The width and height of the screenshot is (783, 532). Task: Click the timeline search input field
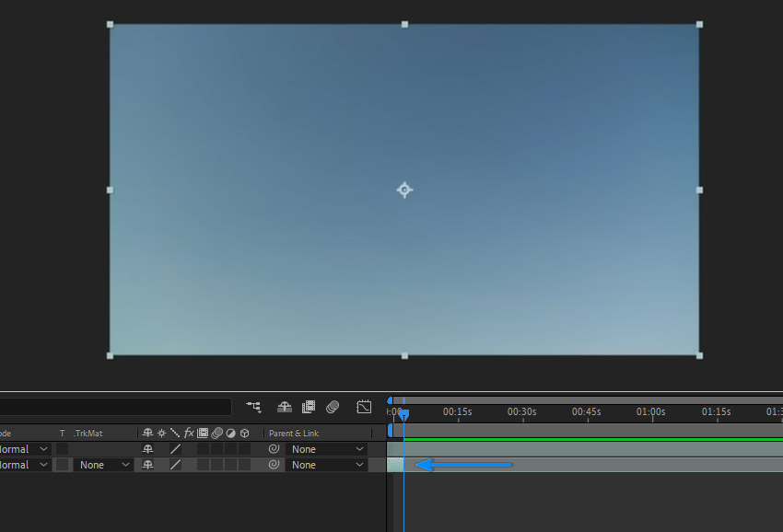(115, 407)
